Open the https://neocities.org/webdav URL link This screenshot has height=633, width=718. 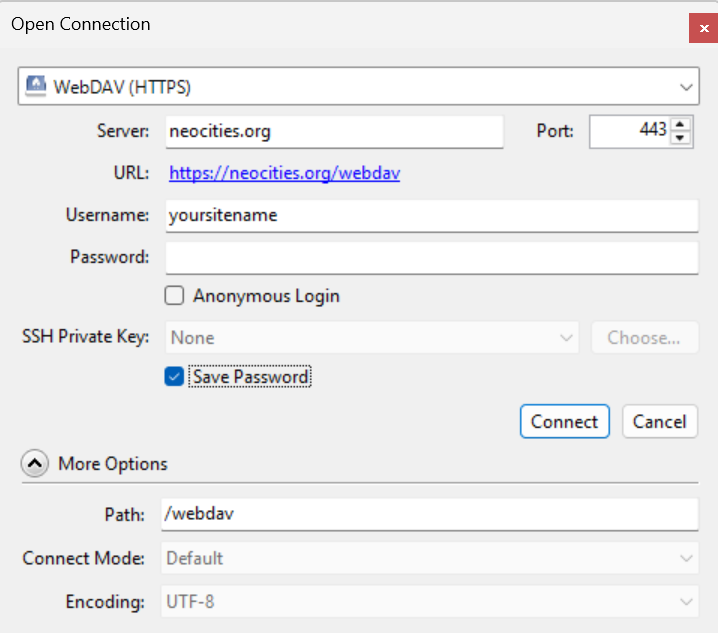284,173
